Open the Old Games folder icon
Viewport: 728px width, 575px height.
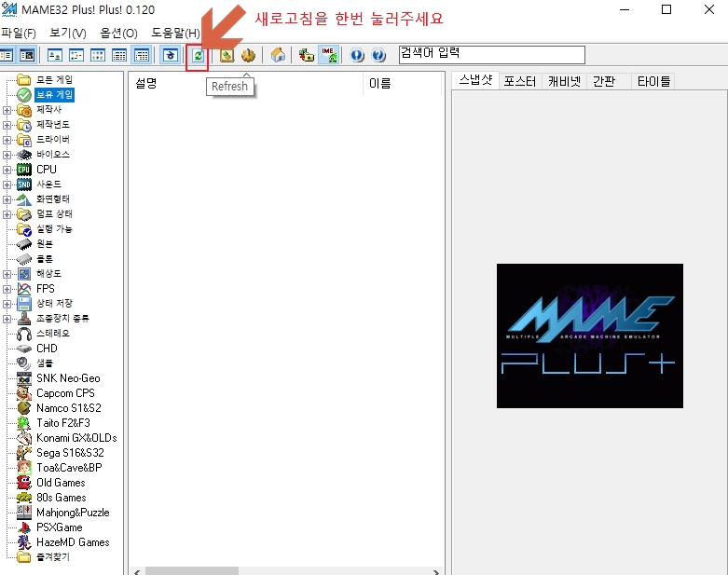pyautogui.click(x=24, y=483)
